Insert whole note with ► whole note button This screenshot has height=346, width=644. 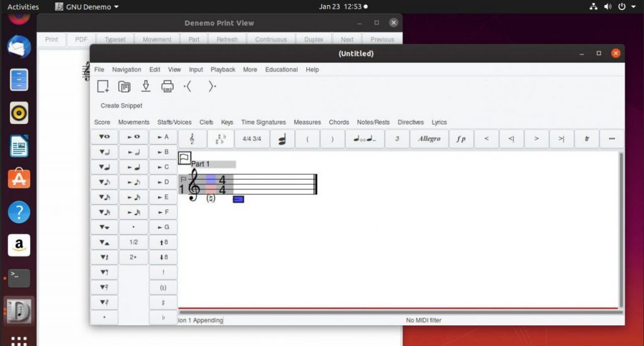pos(133,137)
